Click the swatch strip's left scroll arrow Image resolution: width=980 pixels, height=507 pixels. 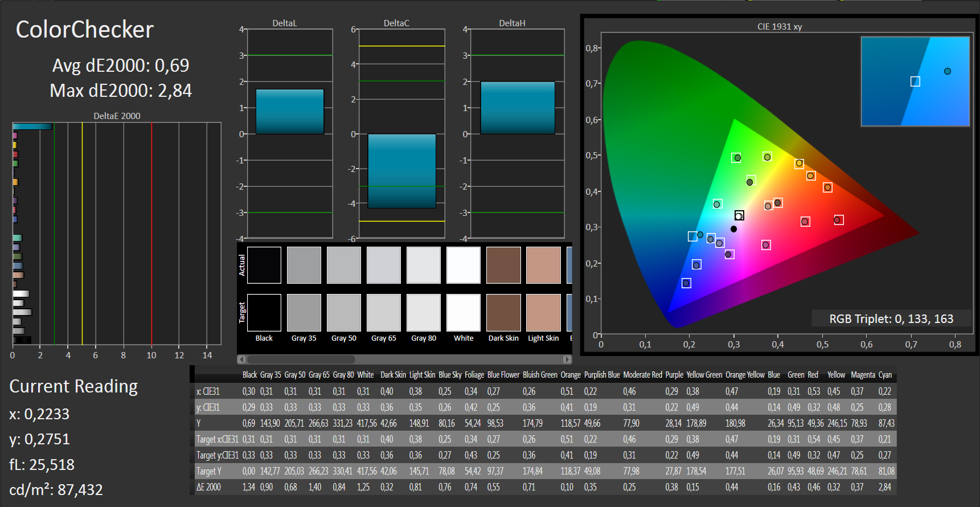pyautogui.click(x=241, y=359)
